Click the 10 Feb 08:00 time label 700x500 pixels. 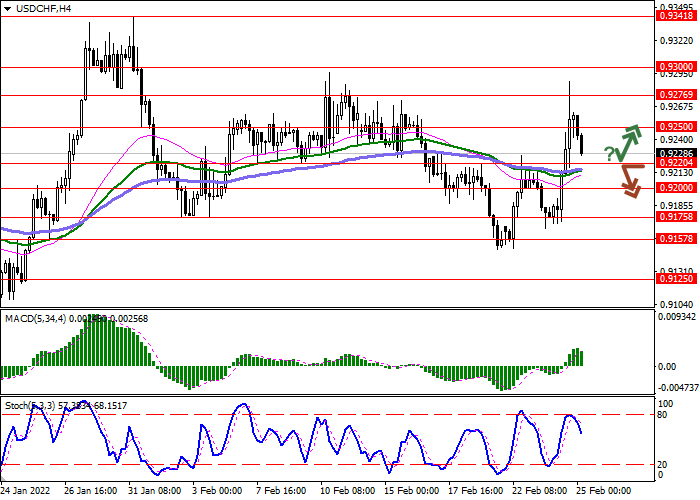click(348, 491)
